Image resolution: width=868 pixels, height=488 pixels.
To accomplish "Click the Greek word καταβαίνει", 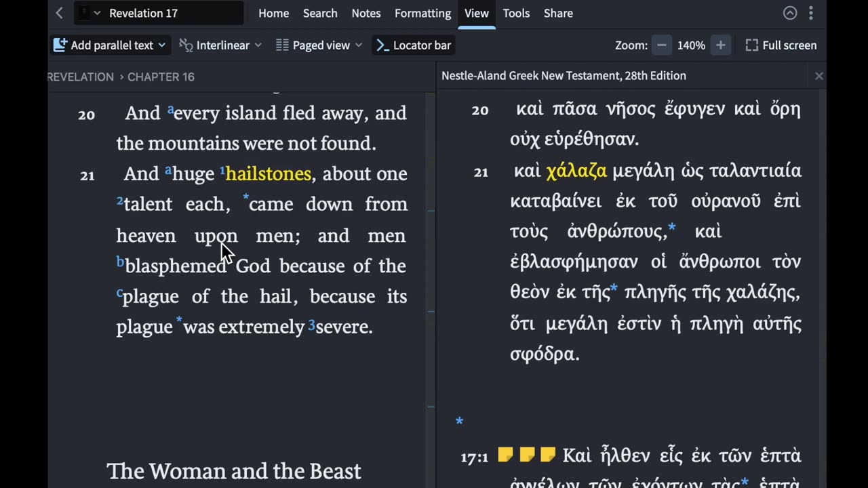I will (x=555, y=201).
